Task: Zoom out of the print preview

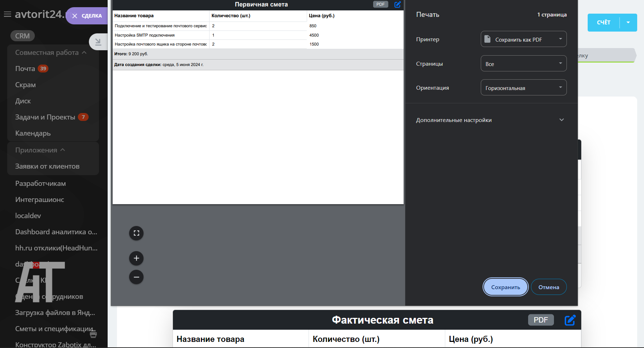Action: [x=136, y=277]
